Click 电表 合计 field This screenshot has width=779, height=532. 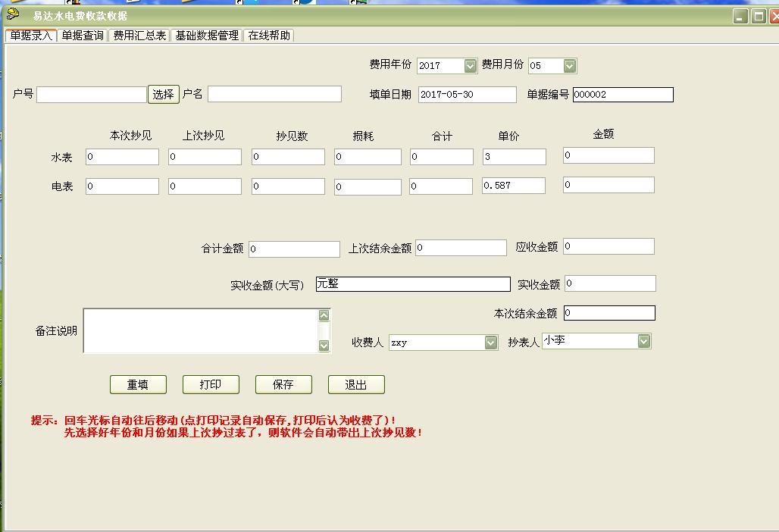point(441,186)
